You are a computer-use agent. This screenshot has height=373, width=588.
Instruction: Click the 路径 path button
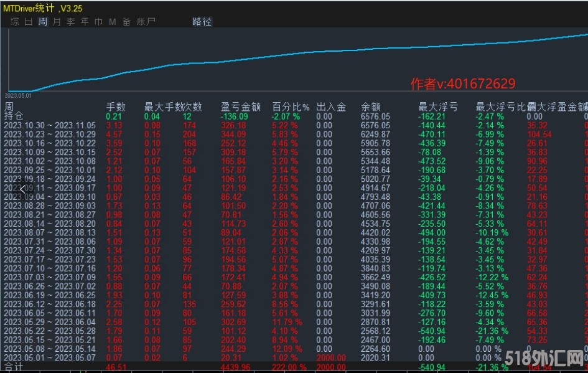[x=202, y=22]
